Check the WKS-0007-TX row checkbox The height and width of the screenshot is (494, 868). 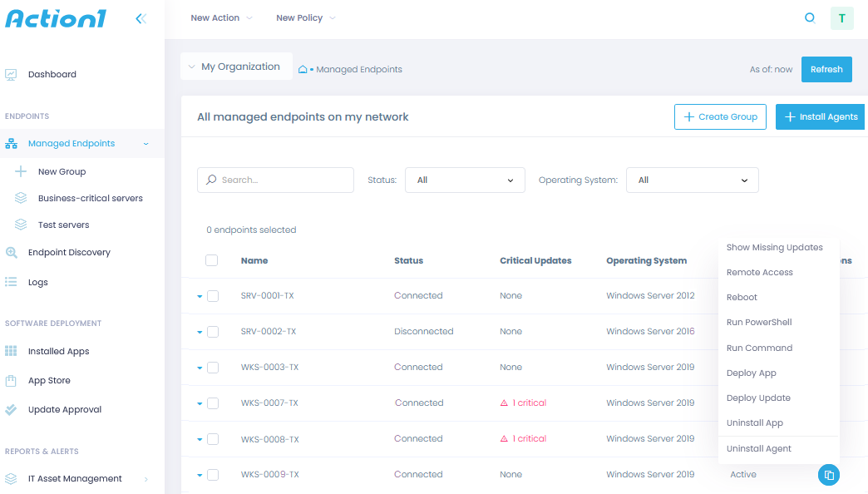[x=213, y=403]
